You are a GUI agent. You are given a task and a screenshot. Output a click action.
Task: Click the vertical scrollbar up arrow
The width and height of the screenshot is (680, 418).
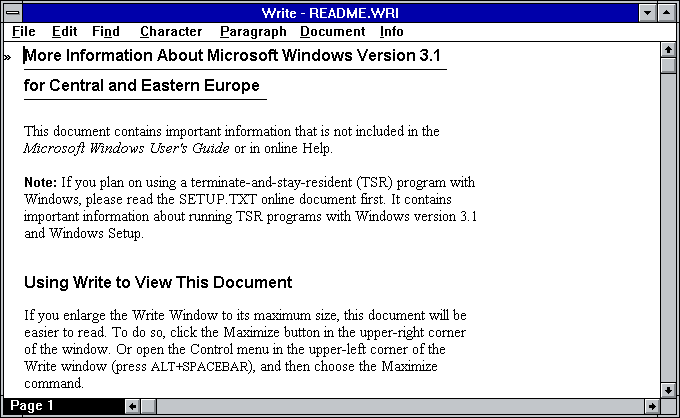[668, 49]
